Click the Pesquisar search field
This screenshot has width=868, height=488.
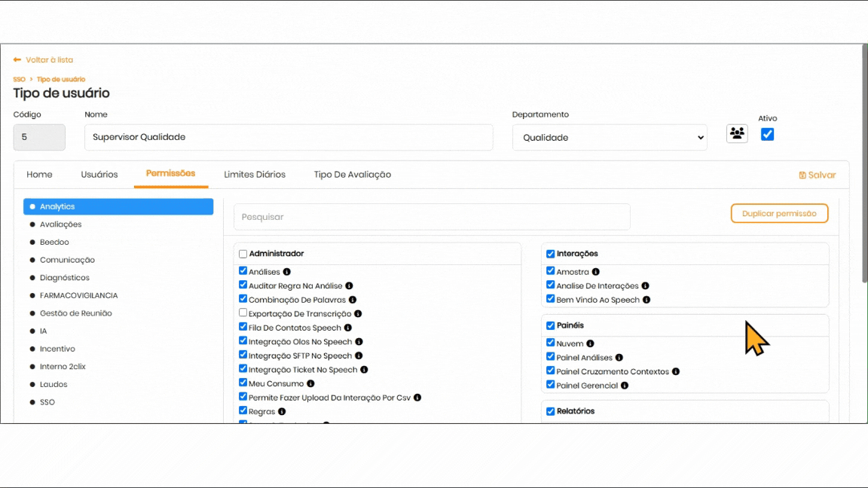point(432,217)
